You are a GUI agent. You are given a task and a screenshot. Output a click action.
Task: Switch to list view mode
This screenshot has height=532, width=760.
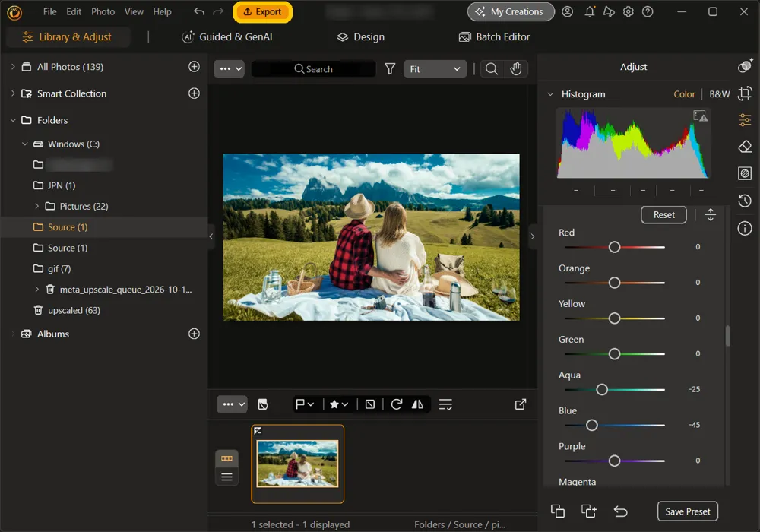pos(226,477)
